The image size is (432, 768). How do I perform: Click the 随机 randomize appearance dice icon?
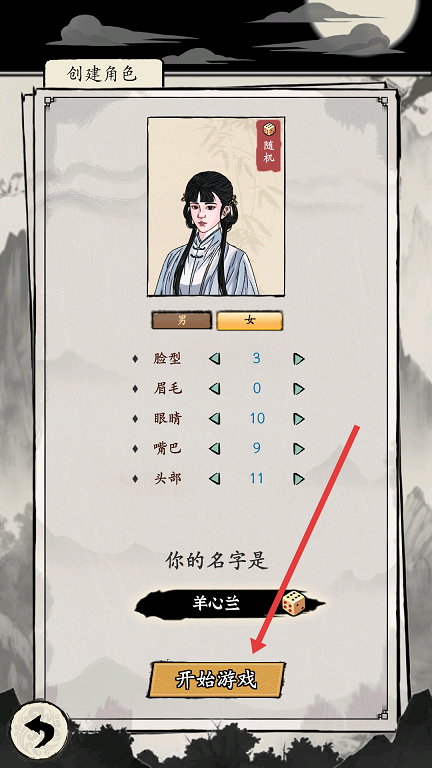pos(269,144)
